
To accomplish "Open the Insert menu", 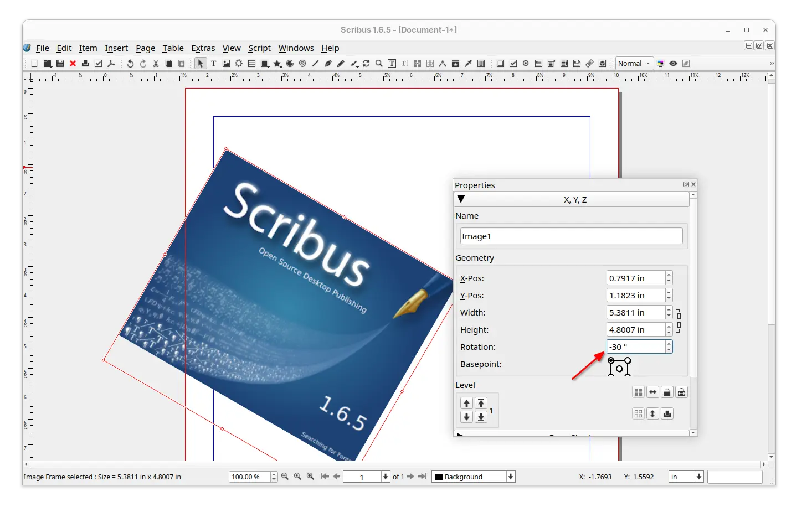I will [x=116, y=48].
